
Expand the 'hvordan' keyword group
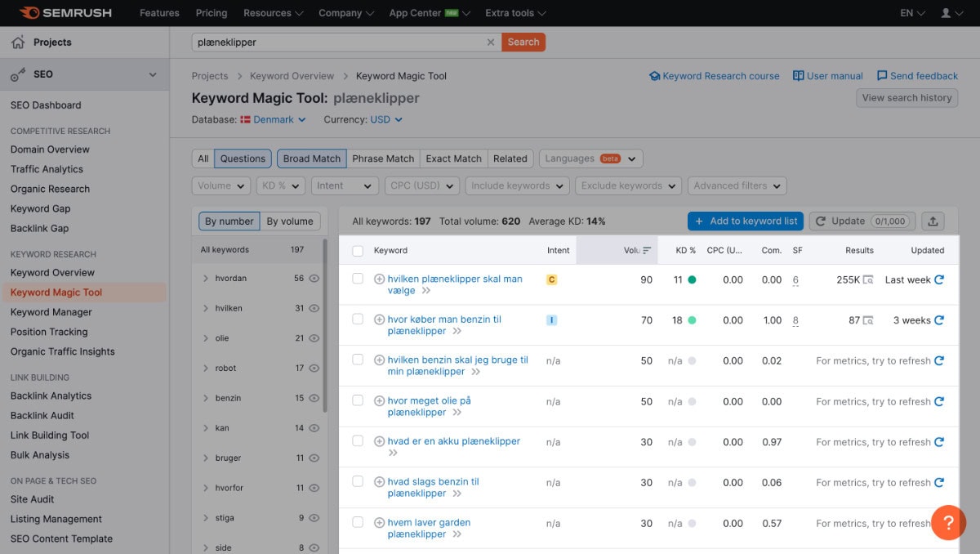pos(205,278)
